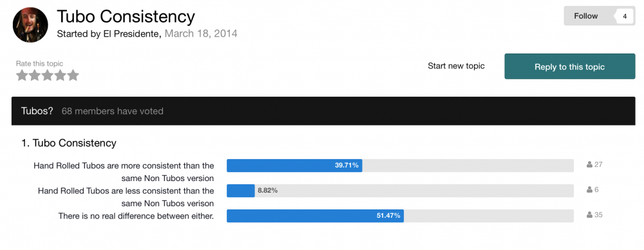Click the 8.82% poll result bar
The width and height of the screenshot is (644, 250).
[x=241, y=190]
